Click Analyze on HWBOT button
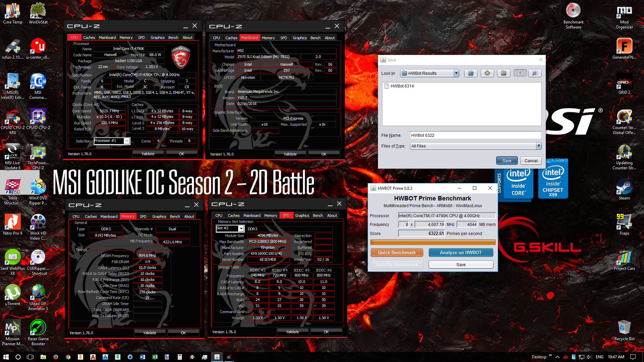 461,252
